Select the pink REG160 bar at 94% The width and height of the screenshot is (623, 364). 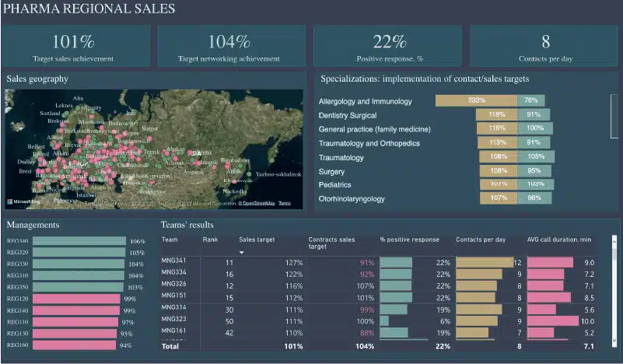click(75, 345)
